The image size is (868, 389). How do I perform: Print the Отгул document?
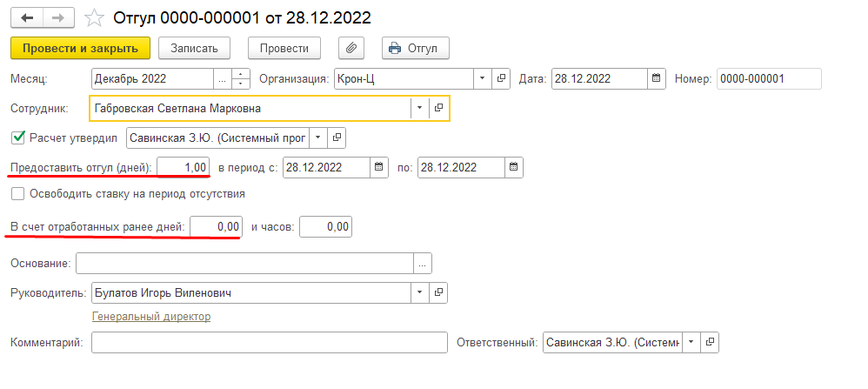[x=415, y=47]
